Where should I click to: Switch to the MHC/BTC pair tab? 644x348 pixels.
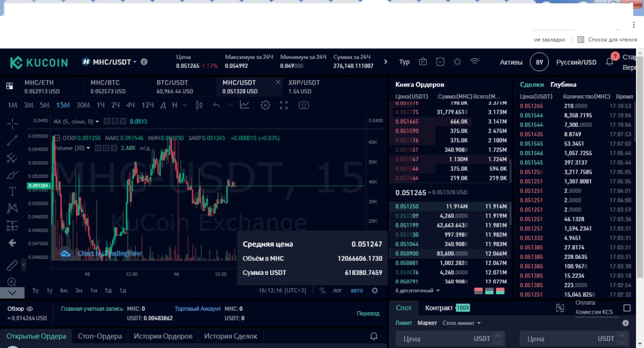coord(117,87)
